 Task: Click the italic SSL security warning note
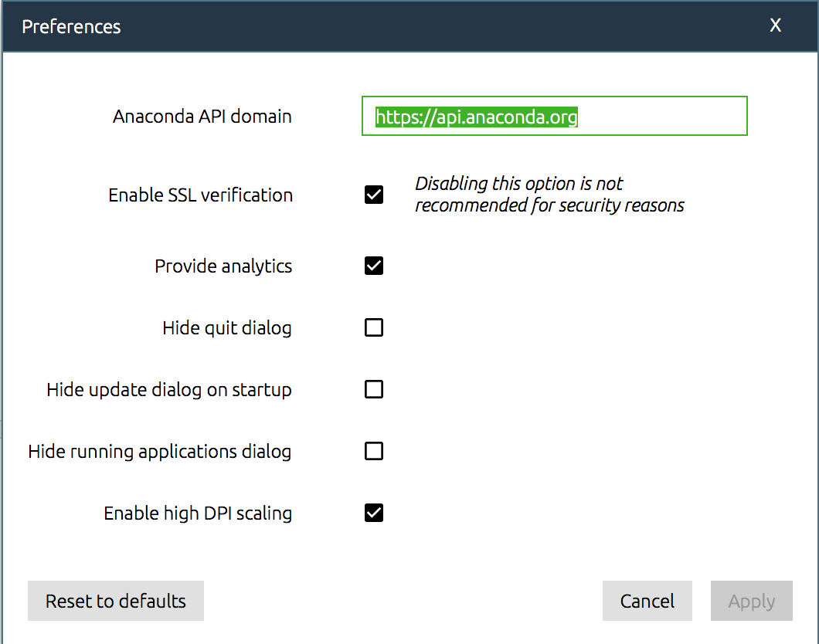point(549,195)
